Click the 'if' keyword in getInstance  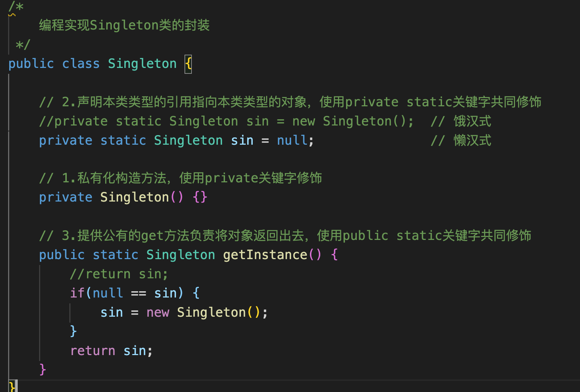point(77,293)
